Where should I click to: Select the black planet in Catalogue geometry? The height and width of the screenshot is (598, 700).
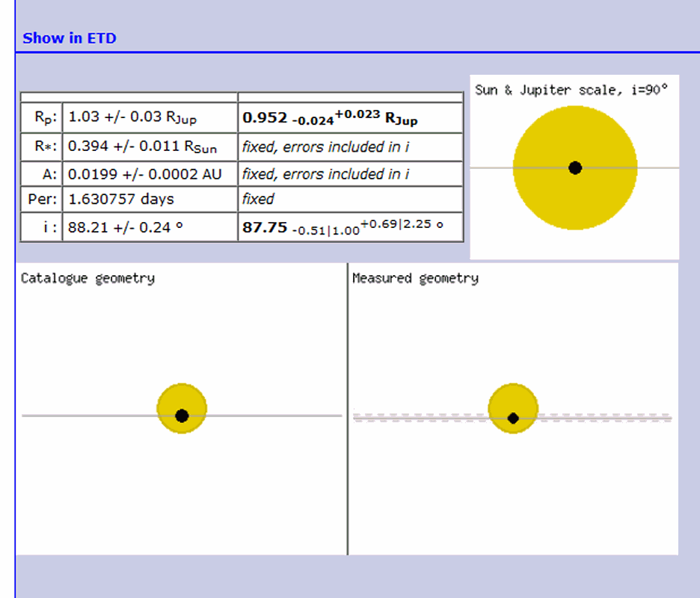(x=182, y=416)
